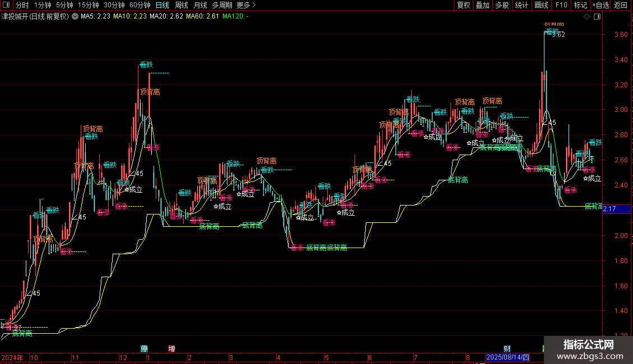Click the 标记 mark button
This screenshot has height=364, width=633.
[580, 5]
